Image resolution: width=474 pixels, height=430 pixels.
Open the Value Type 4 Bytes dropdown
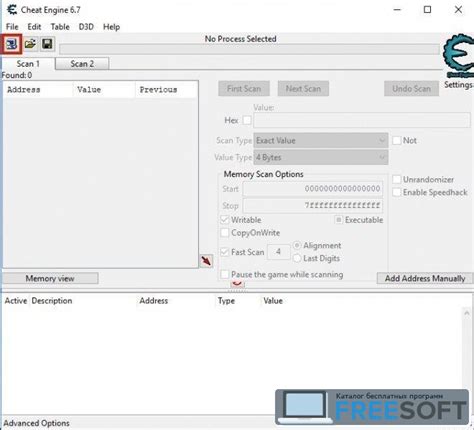321,157
